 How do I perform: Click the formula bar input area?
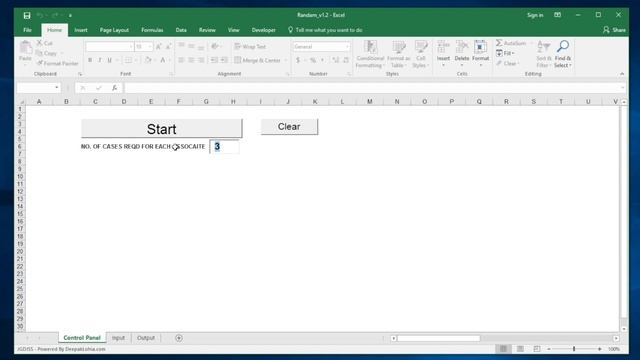pyautogui.click(x=371, y=88)
